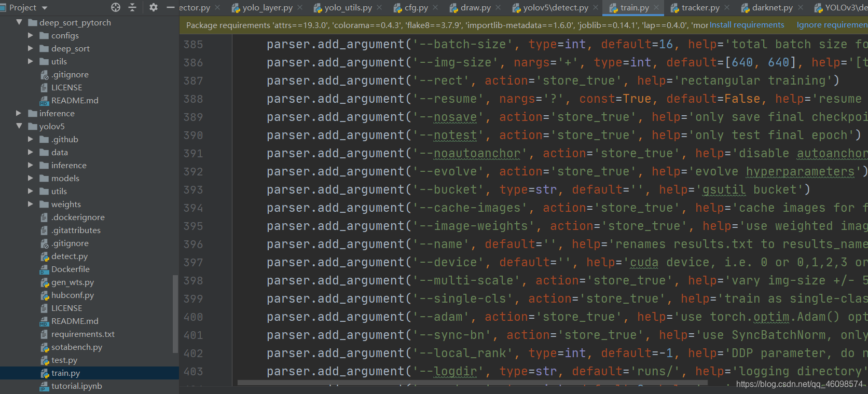Image resolution: width=868 pixels, height=394 pixels.
Task: Close the draw.py tab
Action: (x=498, y=8)
